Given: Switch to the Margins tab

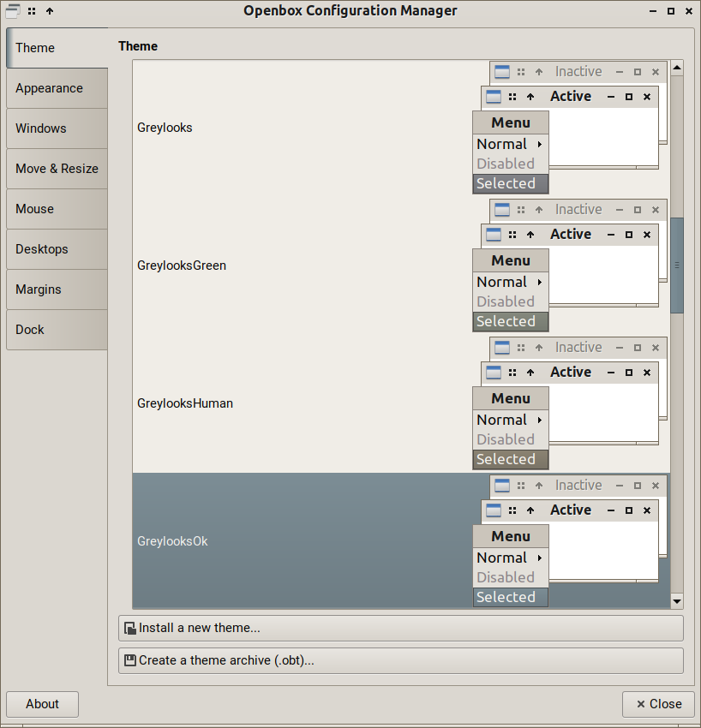Looking at the screenshot, I should point(57,289).
